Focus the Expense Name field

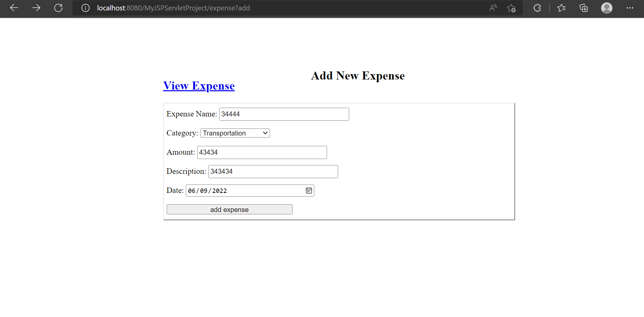[284, 114]
